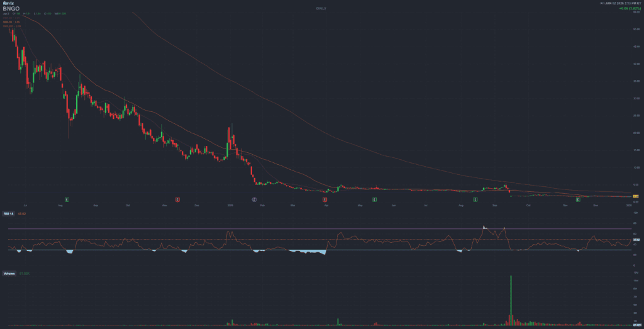The height and width of the screenshot is (329, 644).
Task: Open the 'D' event marker in early 2025
Action: (x=254, y=199)
